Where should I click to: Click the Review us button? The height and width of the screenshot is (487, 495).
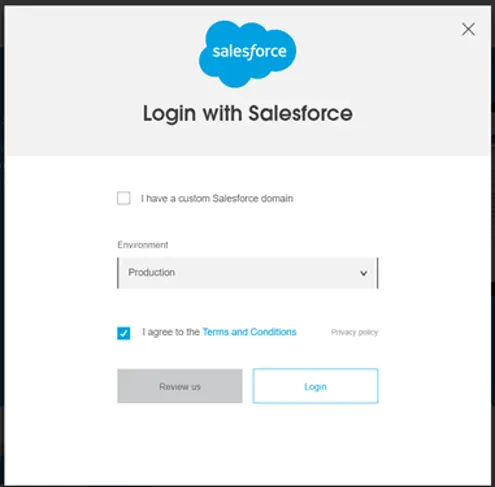180,386
